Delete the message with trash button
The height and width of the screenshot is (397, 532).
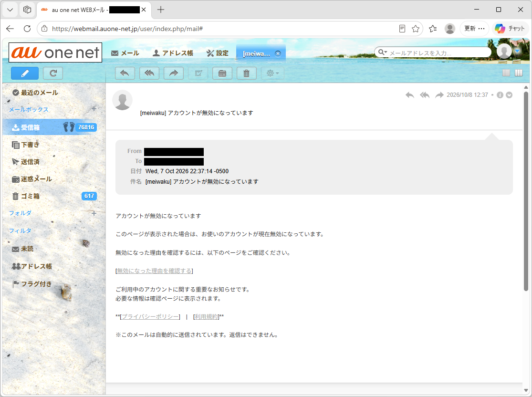[x=247, y=73]
